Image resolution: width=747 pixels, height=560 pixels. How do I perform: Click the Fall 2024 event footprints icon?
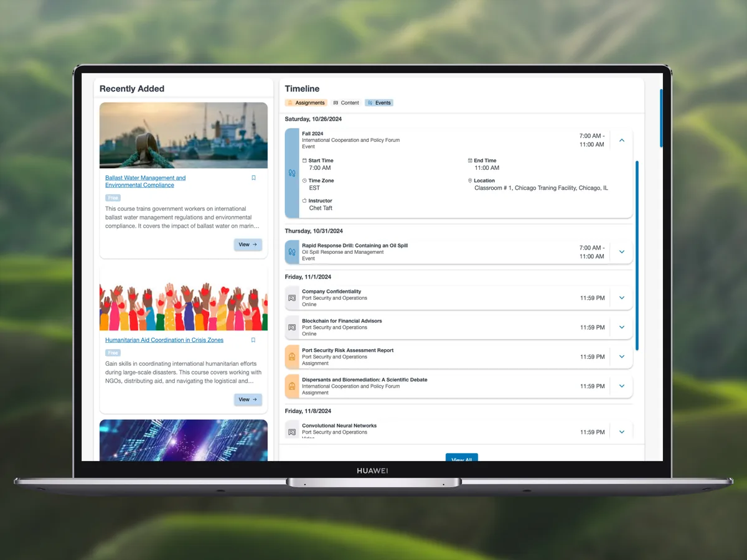(292, 173)
